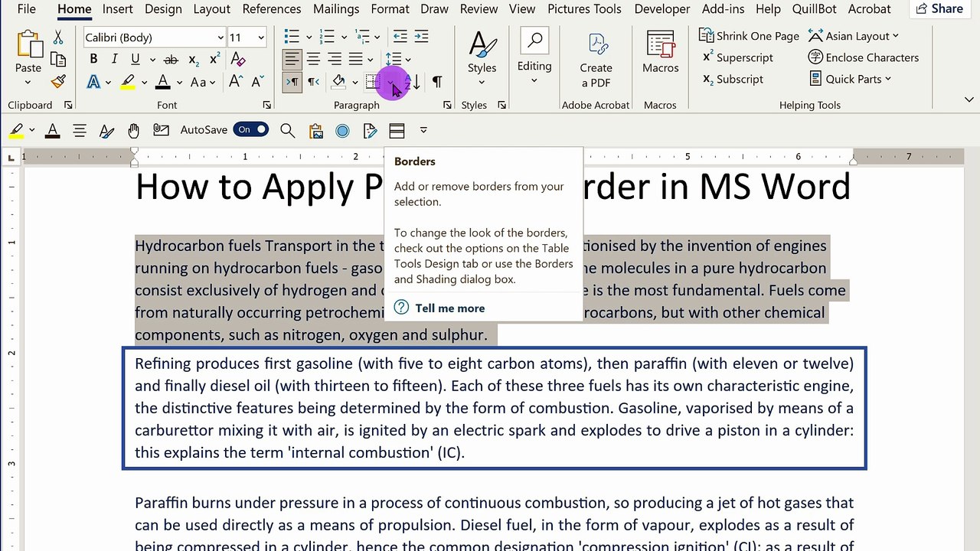This screenshot has height=551, width=980.
Task: Set right-to-left text direction
Action: [313, 82]
